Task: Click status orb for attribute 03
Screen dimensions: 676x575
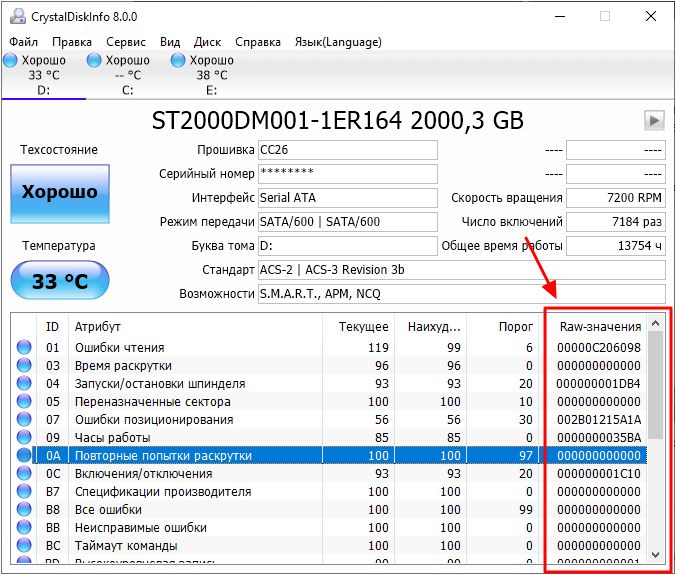Action: (x=24, y=366)
